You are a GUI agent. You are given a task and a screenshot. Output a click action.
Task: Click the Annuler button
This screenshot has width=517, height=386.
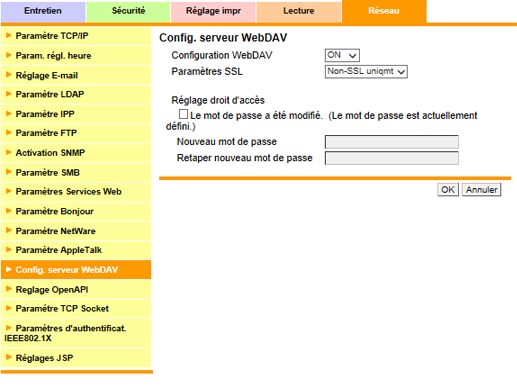tap(481, 190)
